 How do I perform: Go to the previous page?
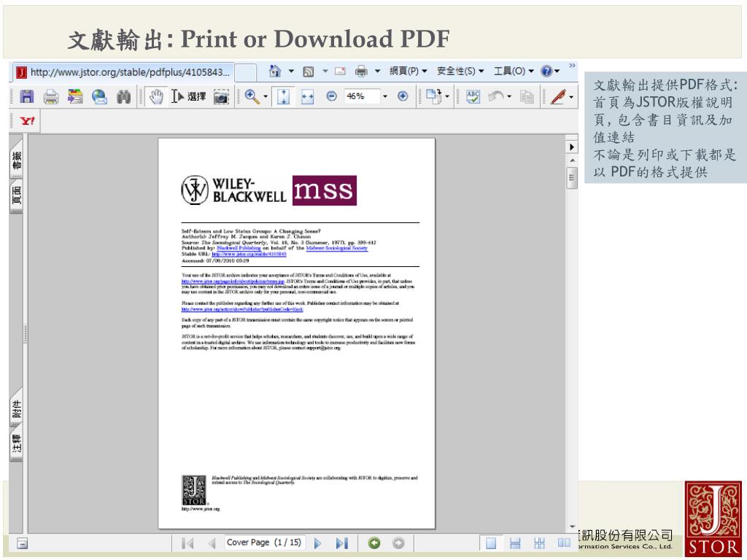(x=212, y=543)
